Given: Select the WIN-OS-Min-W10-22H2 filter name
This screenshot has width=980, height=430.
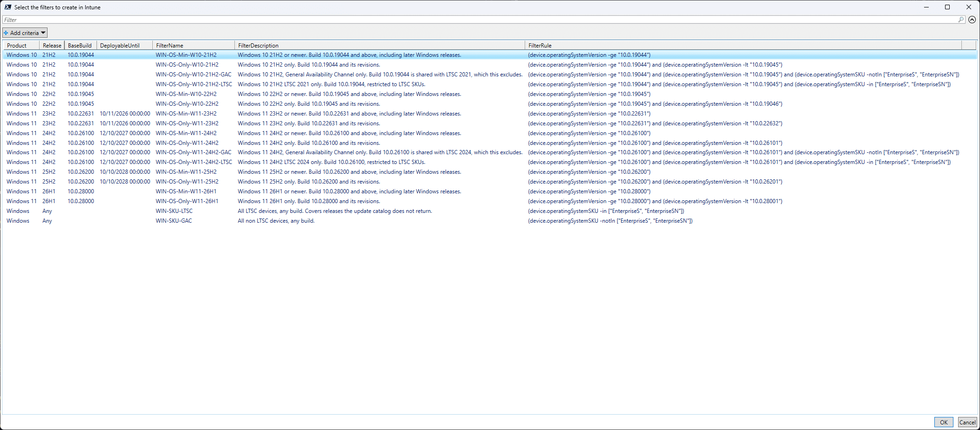Looking at the screenshot, I should click(x=186, y=94).
